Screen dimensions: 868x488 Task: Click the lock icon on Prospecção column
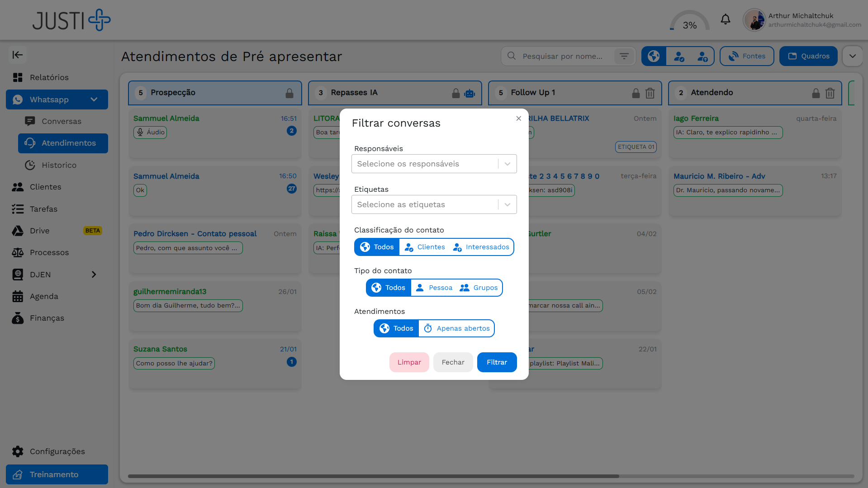coord(289,93)
